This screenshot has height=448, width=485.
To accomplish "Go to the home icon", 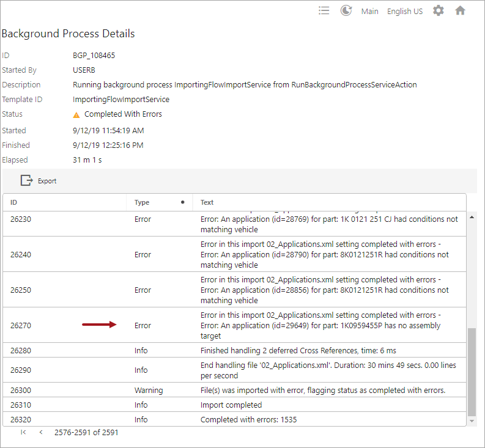I will (461, 11).
